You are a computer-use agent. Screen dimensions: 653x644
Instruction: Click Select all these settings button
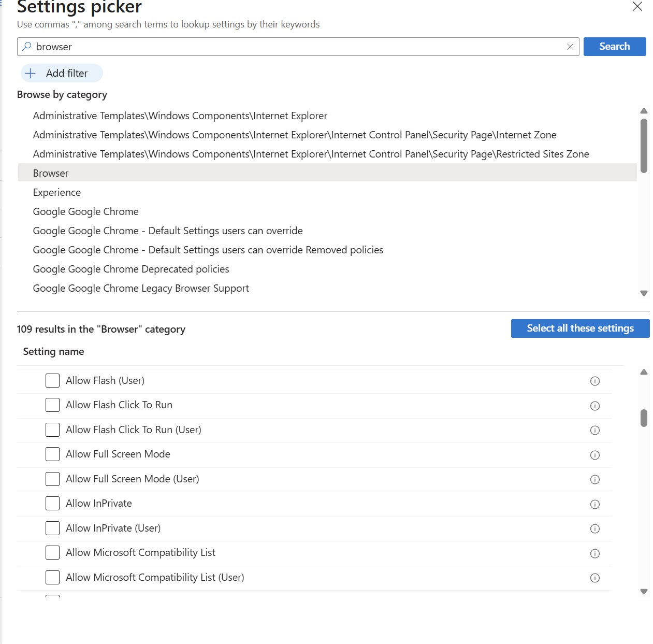[x=579, y=328]
